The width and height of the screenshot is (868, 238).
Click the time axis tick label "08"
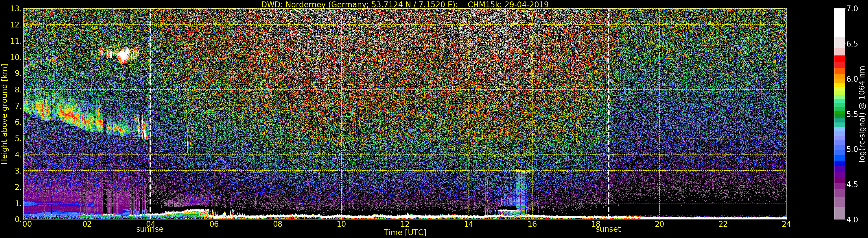[x=278, y=224]
